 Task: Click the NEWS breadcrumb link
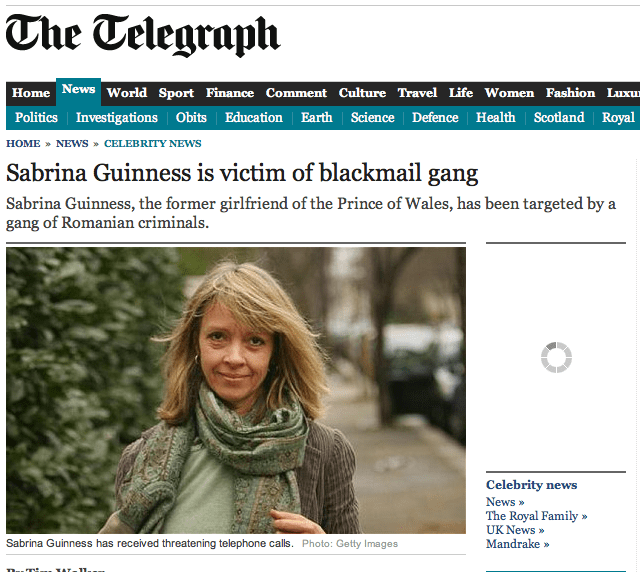point(72,144)
